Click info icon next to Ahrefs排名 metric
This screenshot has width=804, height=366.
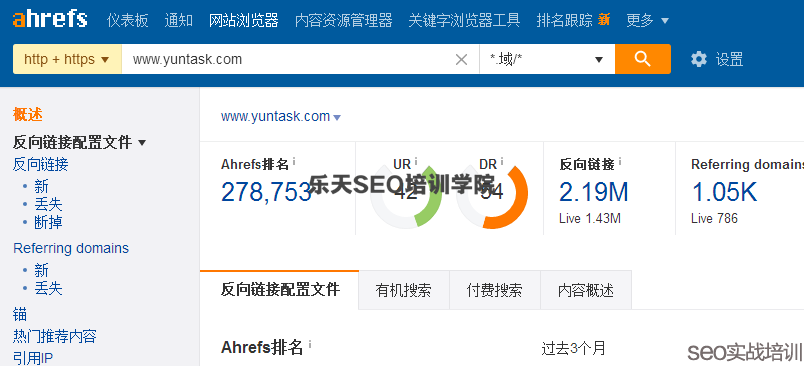(294, 161)
